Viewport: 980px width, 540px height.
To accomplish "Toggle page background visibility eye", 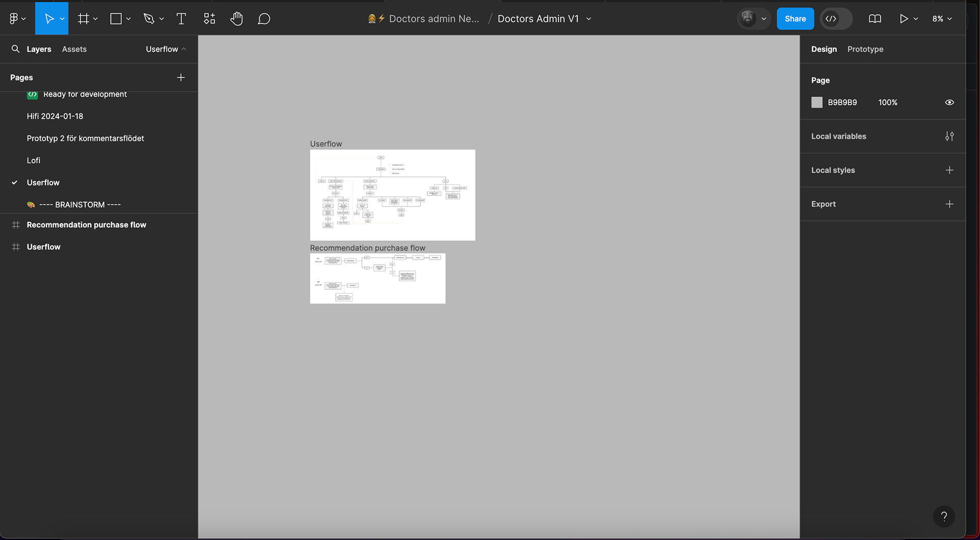I will point(949,102).
